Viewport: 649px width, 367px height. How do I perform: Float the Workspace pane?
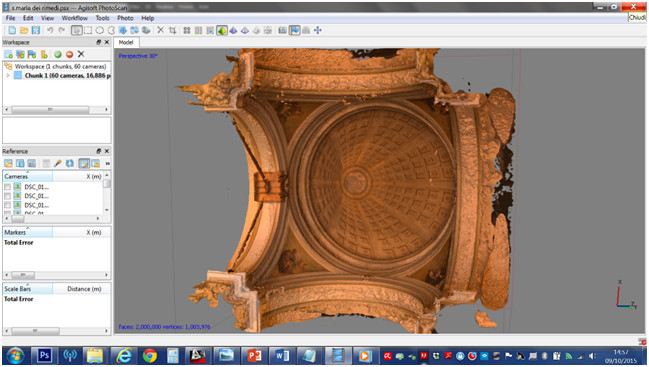pos(99,42)
